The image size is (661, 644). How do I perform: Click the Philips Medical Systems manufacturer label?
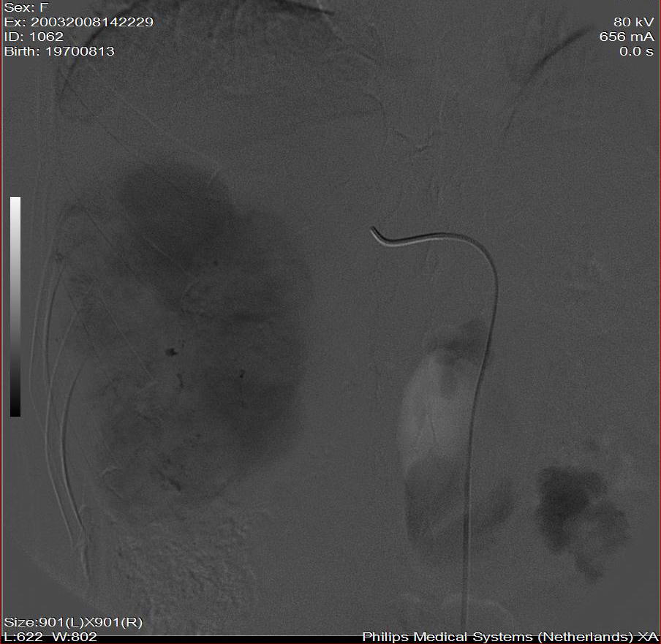click(x=510, y=637)
